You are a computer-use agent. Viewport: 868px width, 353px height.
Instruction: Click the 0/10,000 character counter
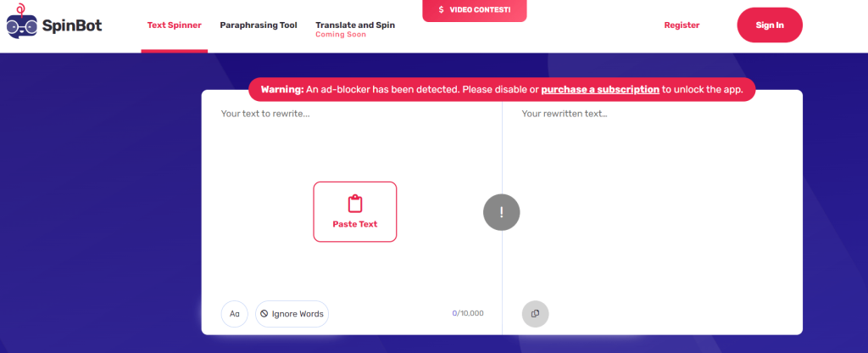pyautogui.click(x=468, y=313)
